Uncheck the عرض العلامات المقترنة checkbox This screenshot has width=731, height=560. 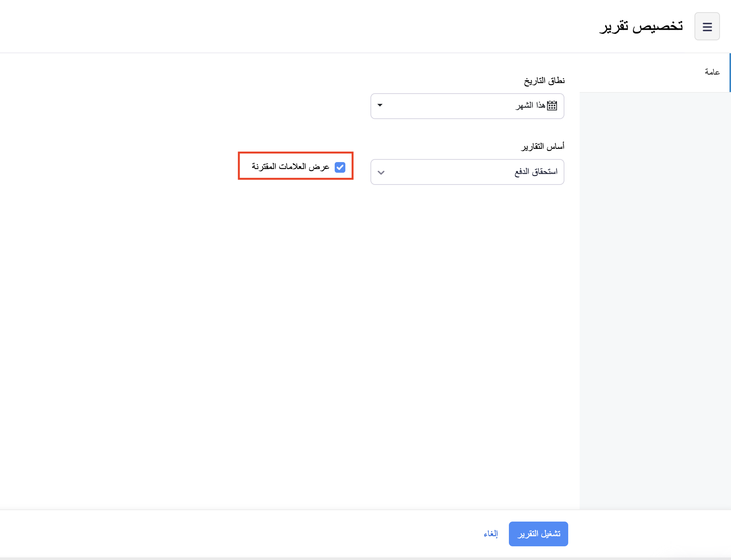pyautogui.click(x=340, y=167)
